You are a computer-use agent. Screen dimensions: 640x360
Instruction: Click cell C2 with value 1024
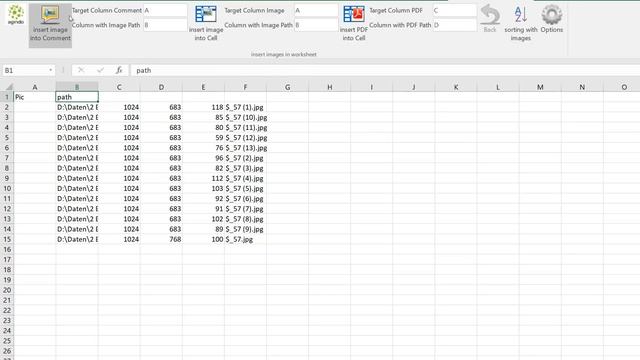coord(119,107)
